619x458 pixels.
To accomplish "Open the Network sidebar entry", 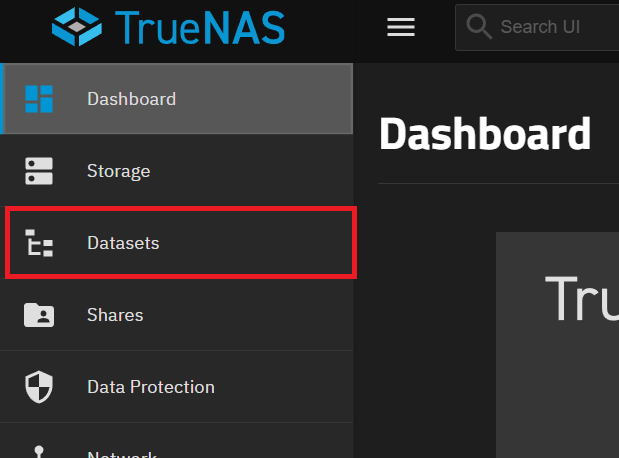I will [x=121, y=454].
